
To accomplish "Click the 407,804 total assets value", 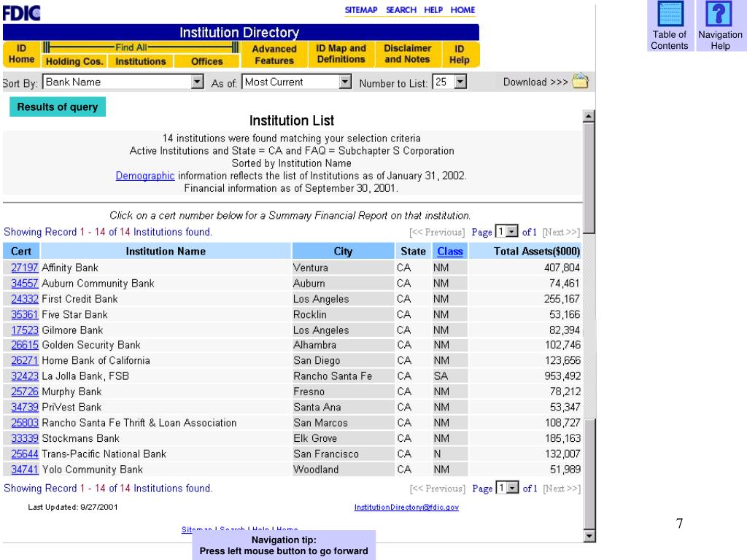I will [x=562, y=268].
